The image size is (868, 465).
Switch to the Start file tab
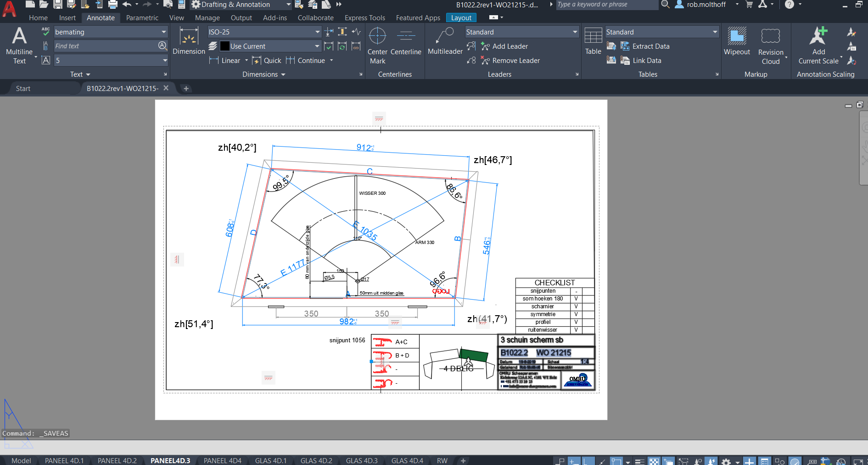pyautogui.click(x=23, y=88)
